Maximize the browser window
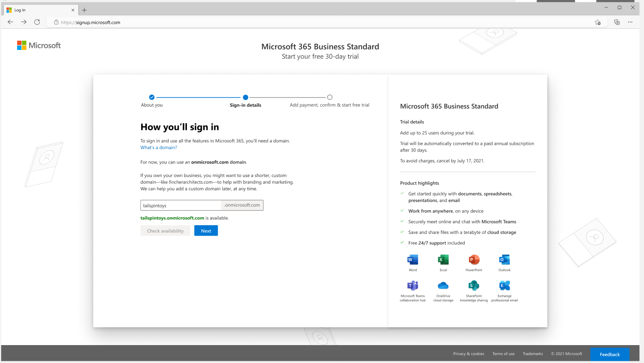644x363 pixels. click(619, 7)
